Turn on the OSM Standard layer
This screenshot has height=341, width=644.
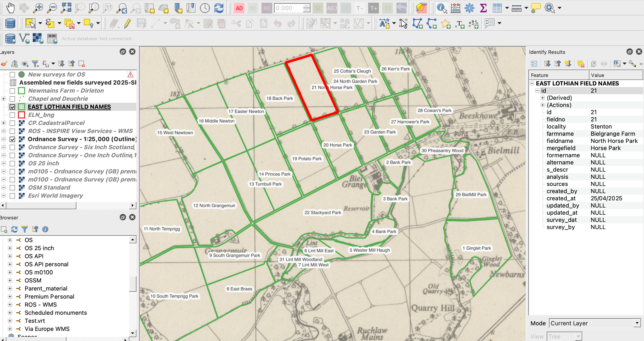tap(12, 188)
